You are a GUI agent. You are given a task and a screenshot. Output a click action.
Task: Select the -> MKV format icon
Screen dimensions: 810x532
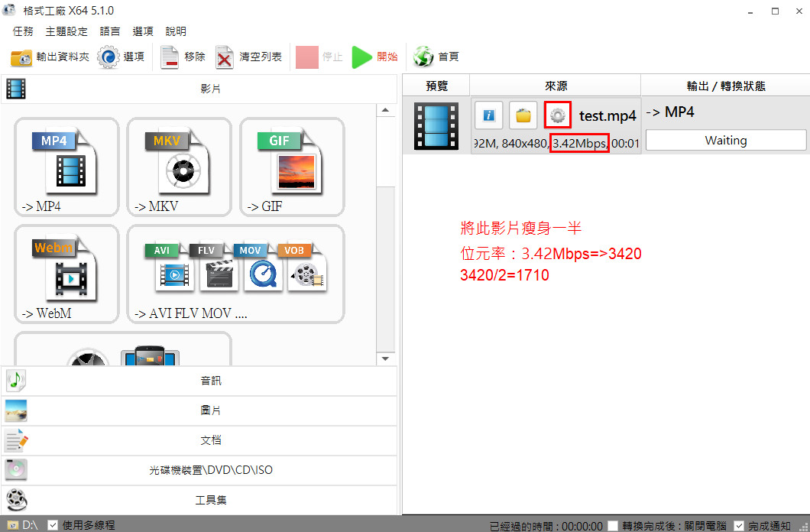[x=179, y=167]
